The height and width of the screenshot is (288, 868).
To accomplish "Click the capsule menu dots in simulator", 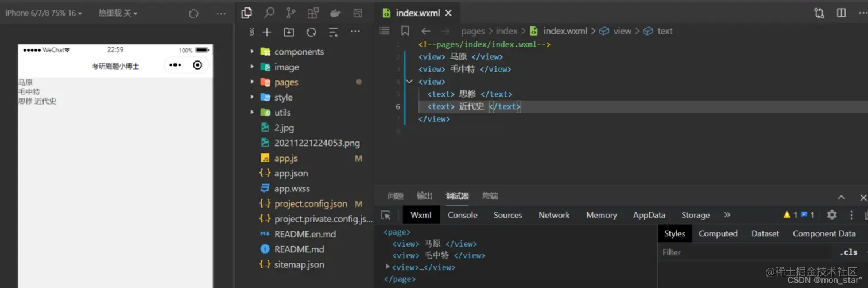I will tap(175, 66).
